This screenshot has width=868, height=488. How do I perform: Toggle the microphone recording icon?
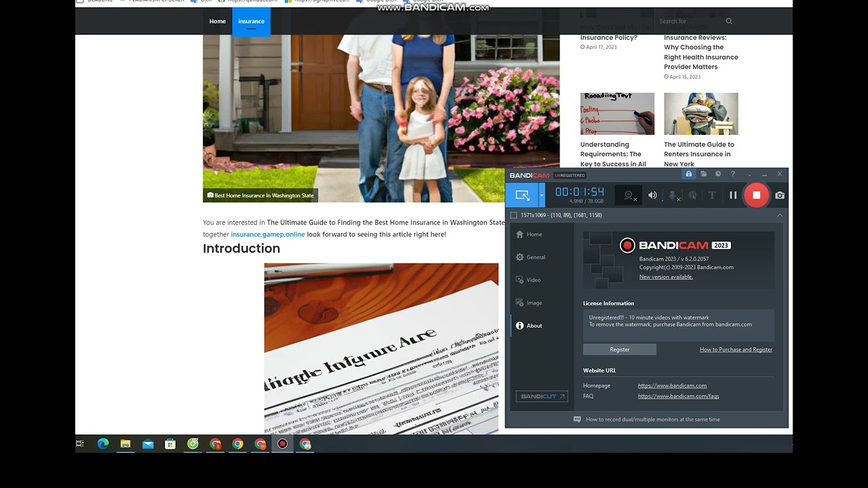[673, 195]
